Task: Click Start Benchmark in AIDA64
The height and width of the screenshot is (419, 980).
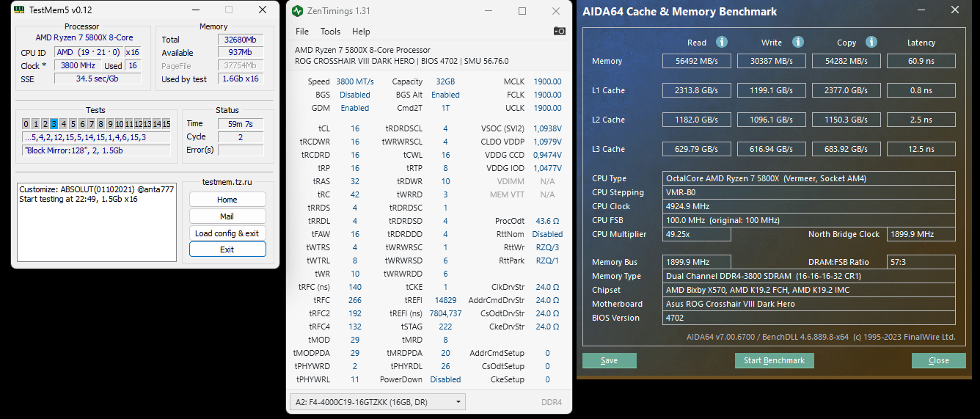Action: click(775, 360)
